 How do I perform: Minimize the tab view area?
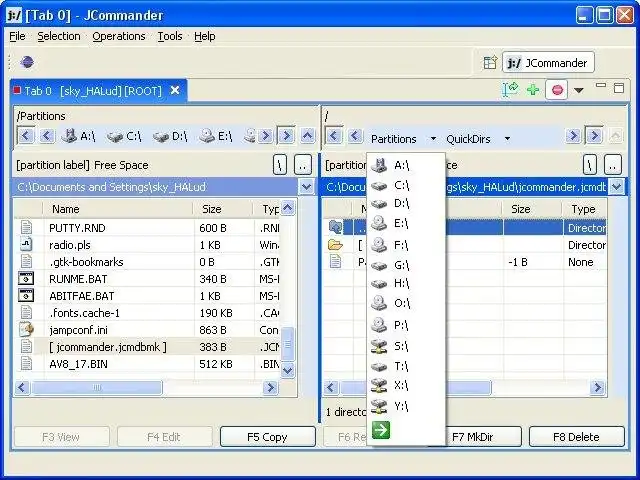[x=601, y=86]
